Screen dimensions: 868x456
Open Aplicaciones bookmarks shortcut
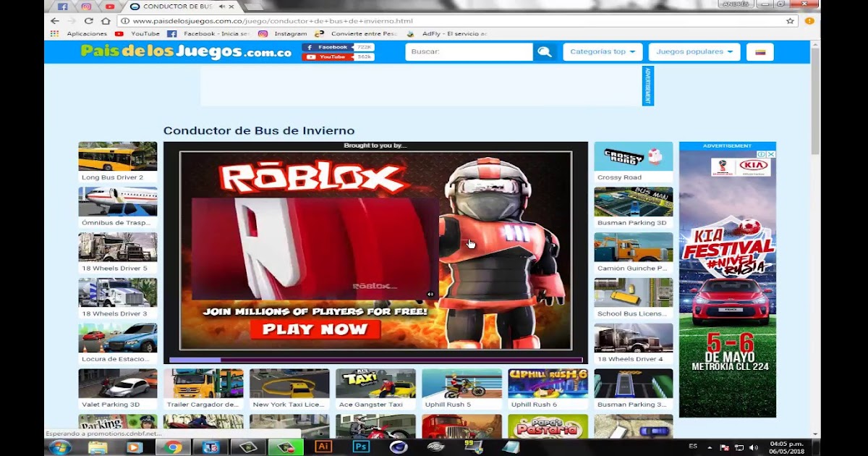coord(80,34)
